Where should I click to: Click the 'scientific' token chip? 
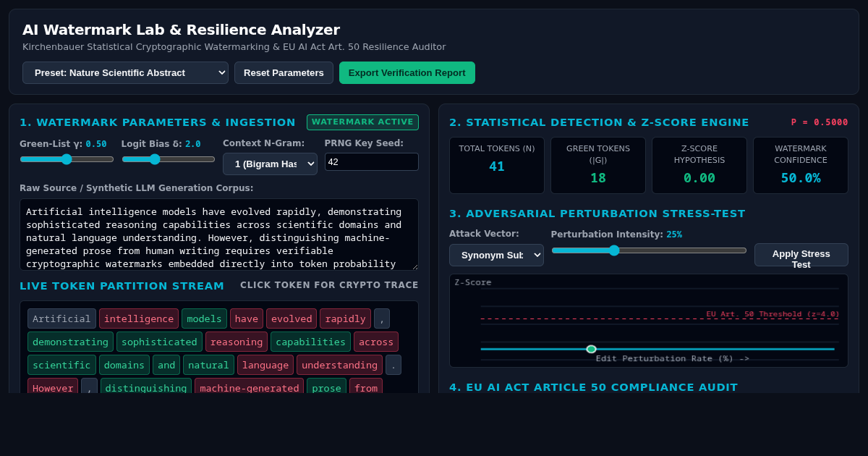[x=61, y=365]
